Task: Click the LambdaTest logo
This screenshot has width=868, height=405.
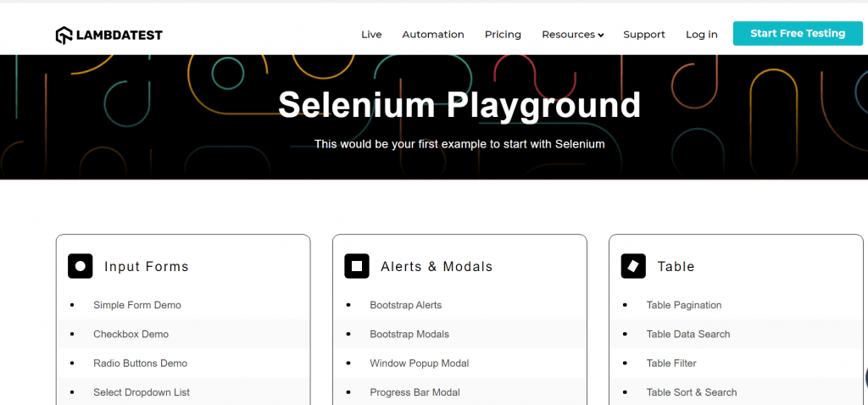Action: tap(108, 35)
